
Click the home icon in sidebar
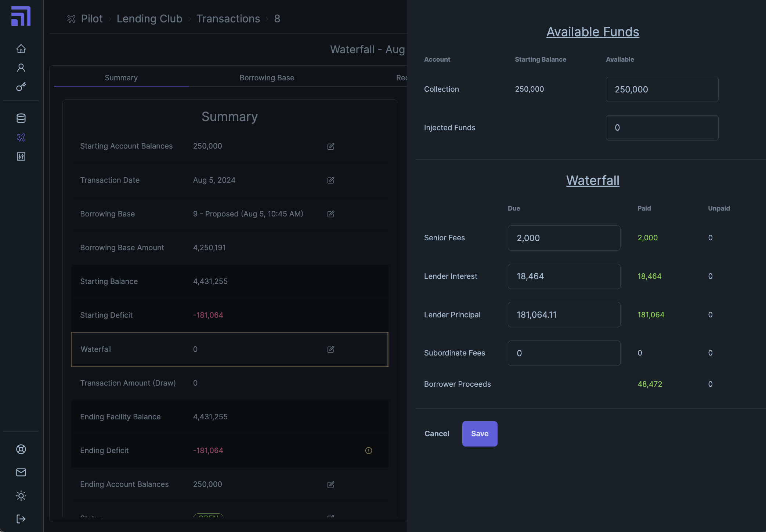(x=21, y=48)
